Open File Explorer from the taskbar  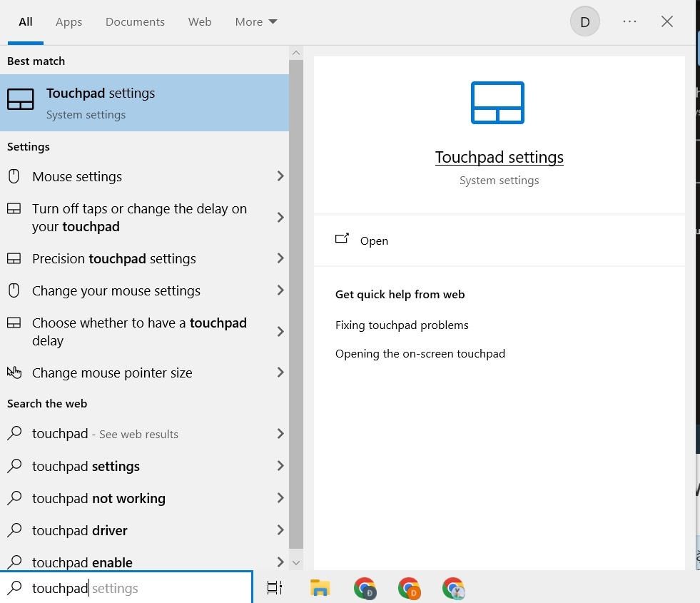pyautogui.click(x=320, y=588)
